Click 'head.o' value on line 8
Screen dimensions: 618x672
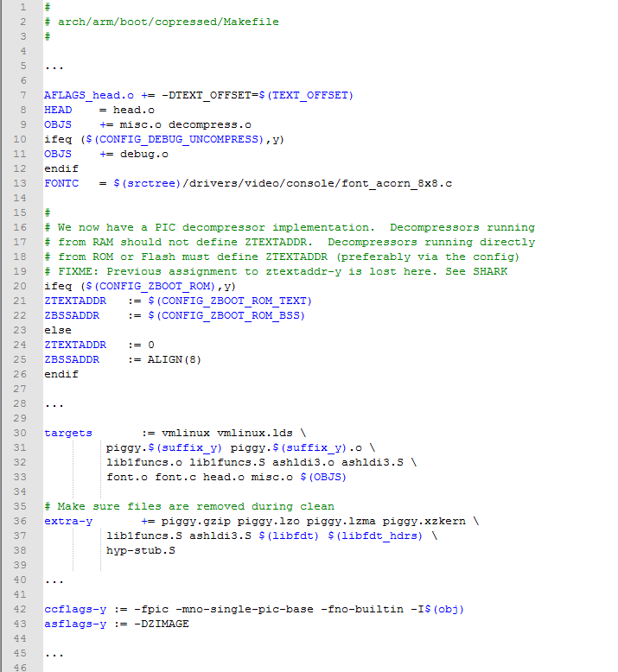click(134, 110)
